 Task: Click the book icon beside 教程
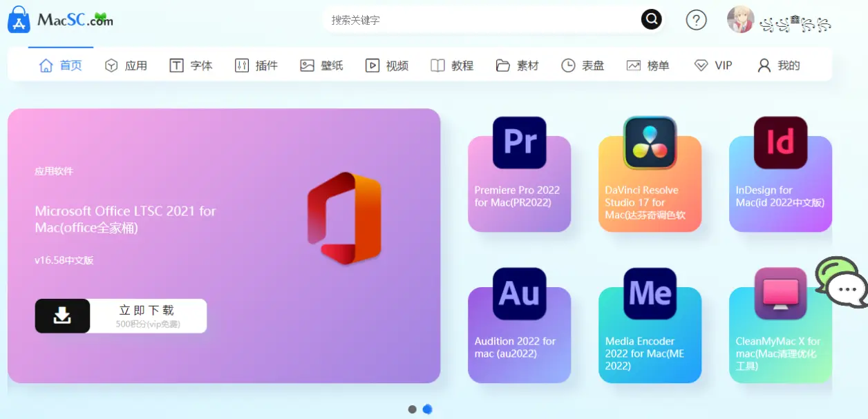[x=437, y=66]
